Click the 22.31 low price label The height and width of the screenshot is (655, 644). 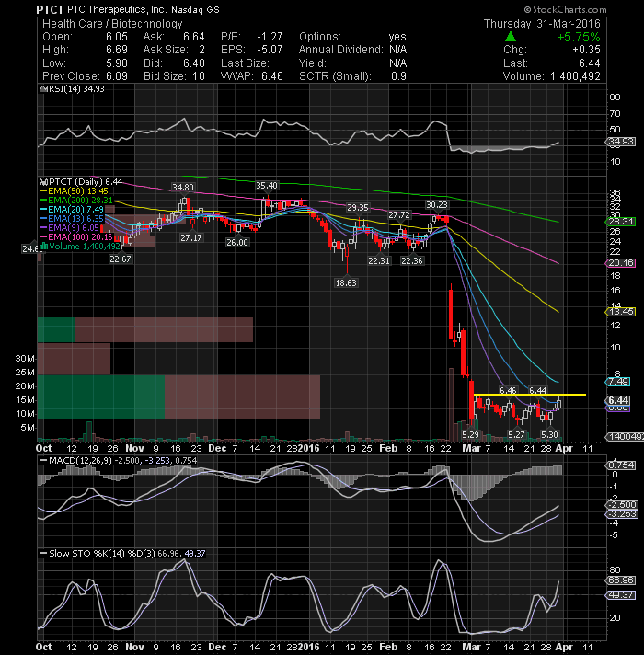[x=379, y=260]
